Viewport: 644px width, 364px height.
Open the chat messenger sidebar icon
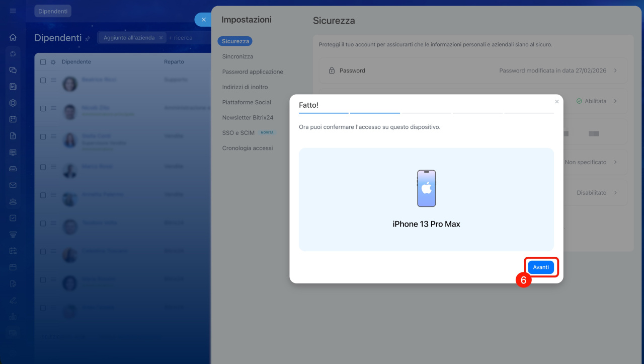13,70
